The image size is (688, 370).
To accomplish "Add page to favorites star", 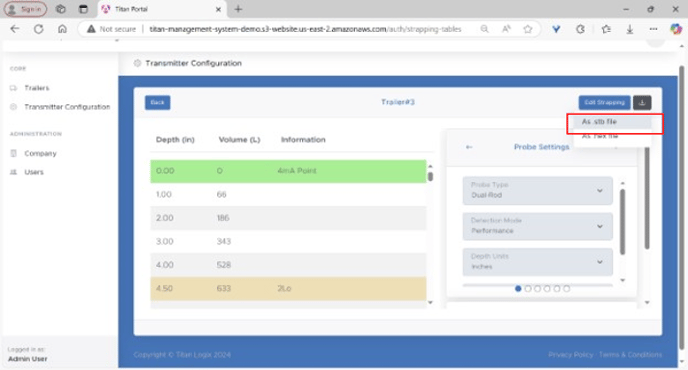I will click(x=528, y=29).
